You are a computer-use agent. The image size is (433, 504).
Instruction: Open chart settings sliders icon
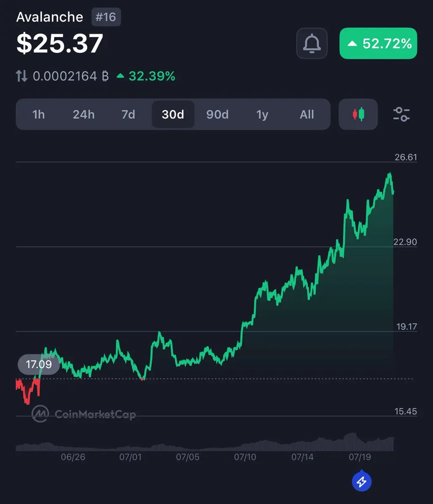coord(402,114)
